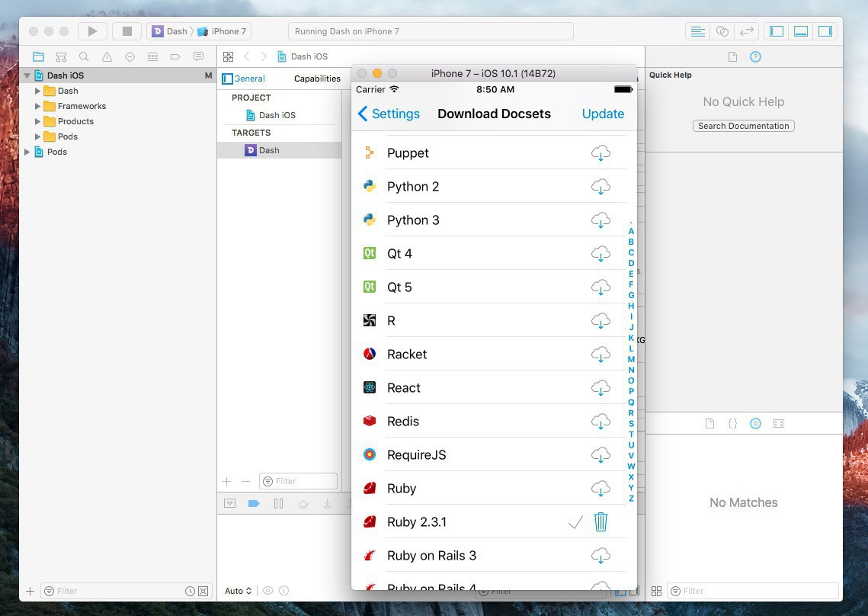Tap Update in the Download Docsets header
Viewport: 868px width, 616px height.
pos(603,114)
